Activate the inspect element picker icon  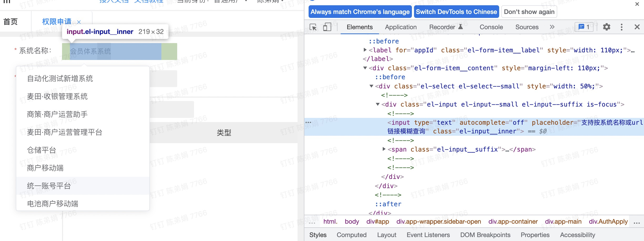pos(313,27)
